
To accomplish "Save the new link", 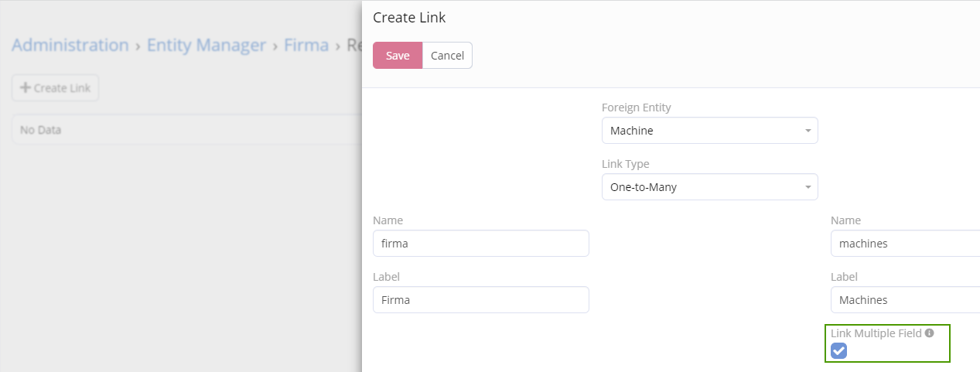I will [x=398, y=56].
